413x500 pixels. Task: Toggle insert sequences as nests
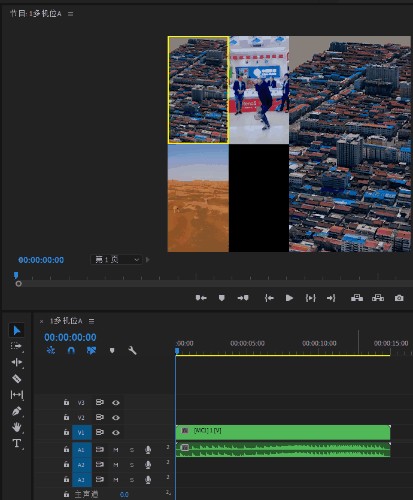tap(51, 350)
